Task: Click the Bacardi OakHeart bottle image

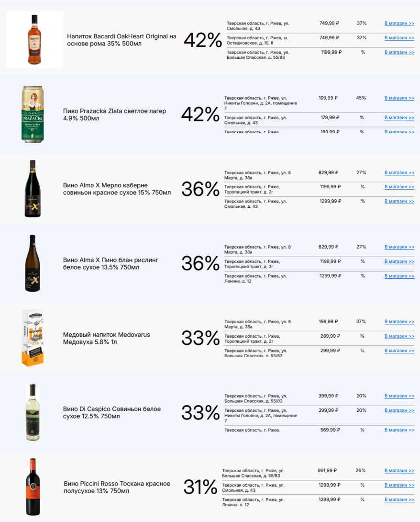Action: click(34, 40)
